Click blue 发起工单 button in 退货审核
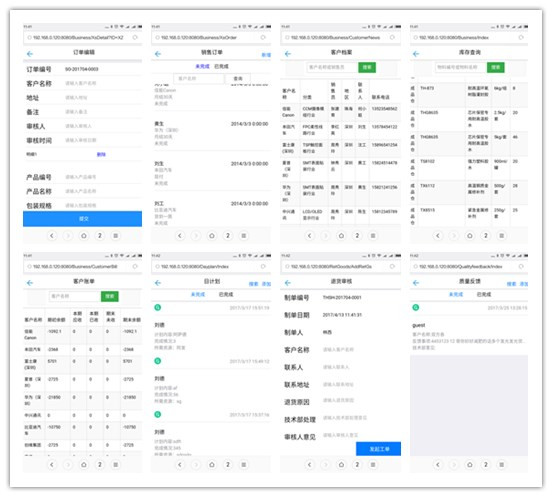The image size is (552, 497). (378, 449)
